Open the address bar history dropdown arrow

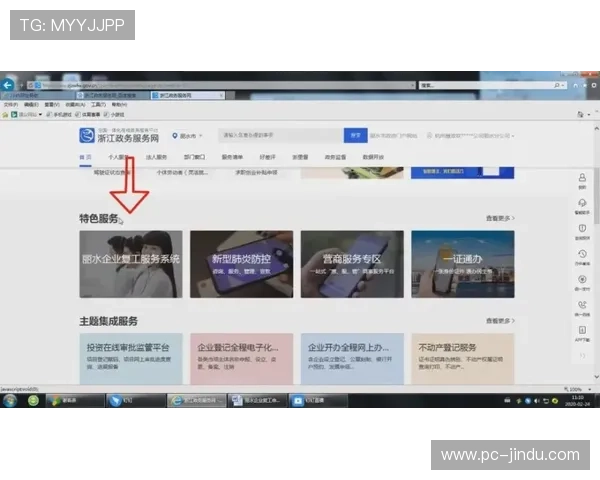coord(412,85)
